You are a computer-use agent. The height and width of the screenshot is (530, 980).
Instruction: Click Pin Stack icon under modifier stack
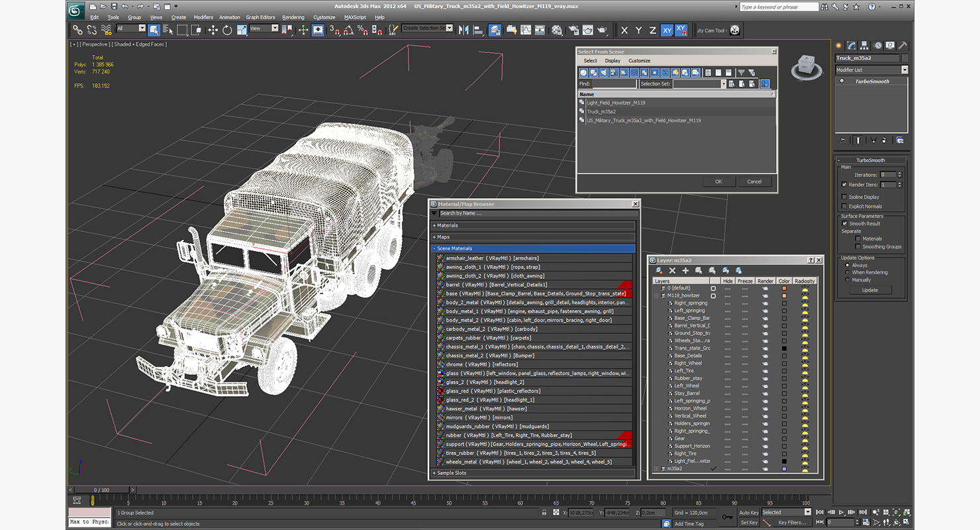[842, 140]
